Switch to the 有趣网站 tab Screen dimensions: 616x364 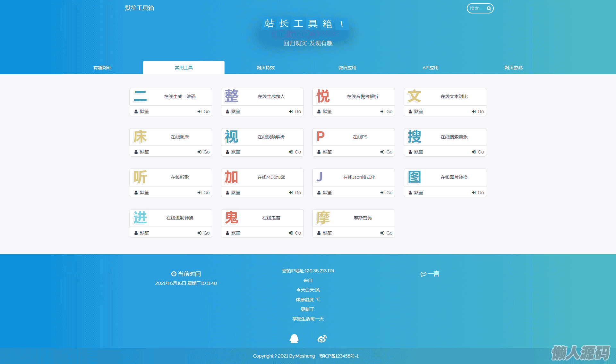102,68
